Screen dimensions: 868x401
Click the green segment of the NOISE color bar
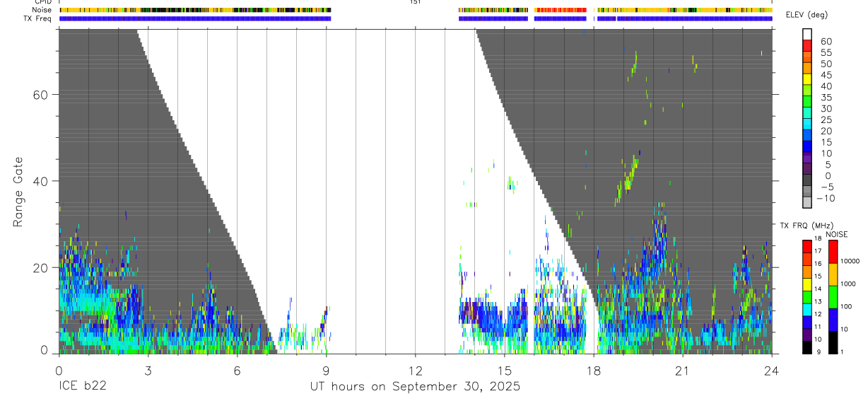pos(833,297)
